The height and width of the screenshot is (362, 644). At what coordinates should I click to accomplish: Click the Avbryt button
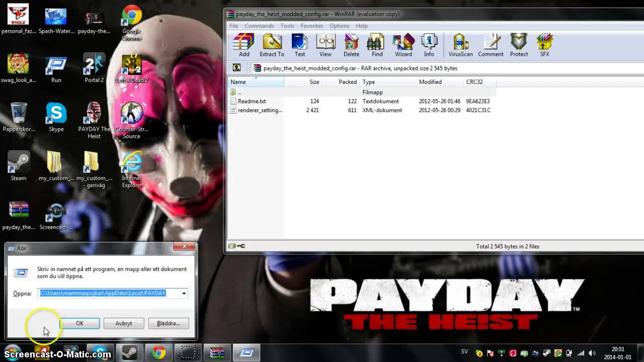pyautogui.click(x=124, y=323)
